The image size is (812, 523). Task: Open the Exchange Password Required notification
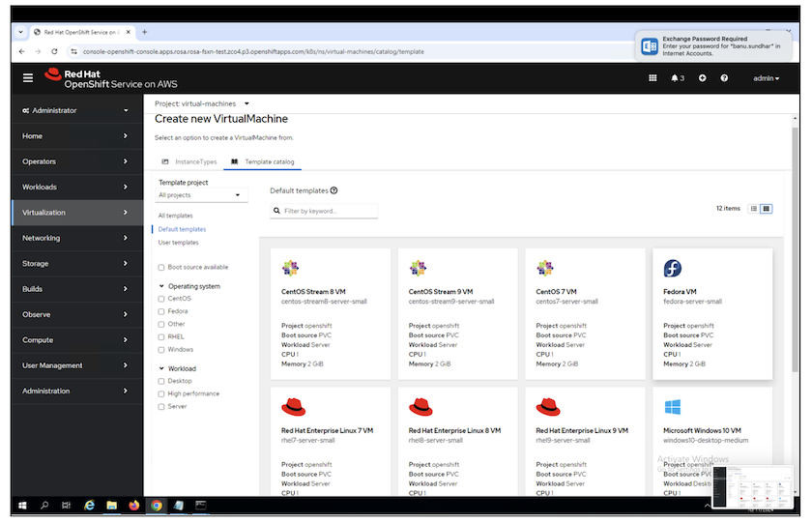(713, 46)
